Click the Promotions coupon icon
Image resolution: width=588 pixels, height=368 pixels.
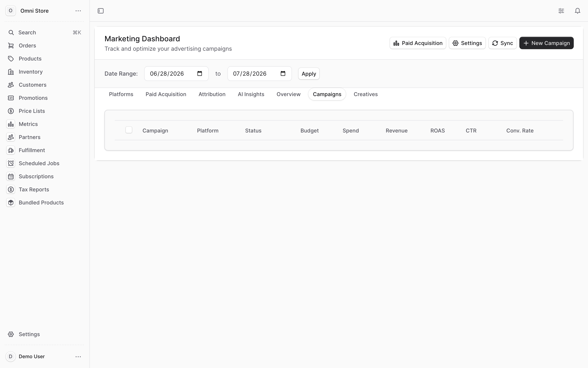11,98
